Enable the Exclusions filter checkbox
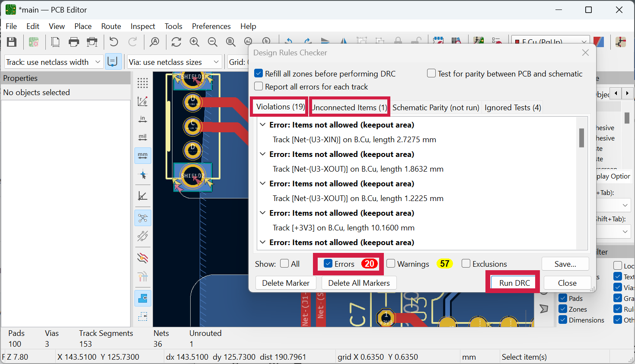 [x=466, y=264]
